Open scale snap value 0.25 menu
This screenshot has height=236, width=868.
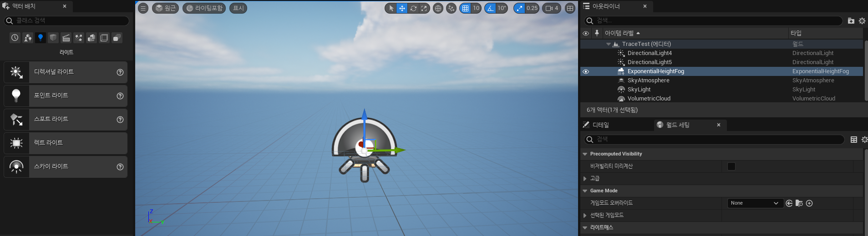tap(532, 8)
